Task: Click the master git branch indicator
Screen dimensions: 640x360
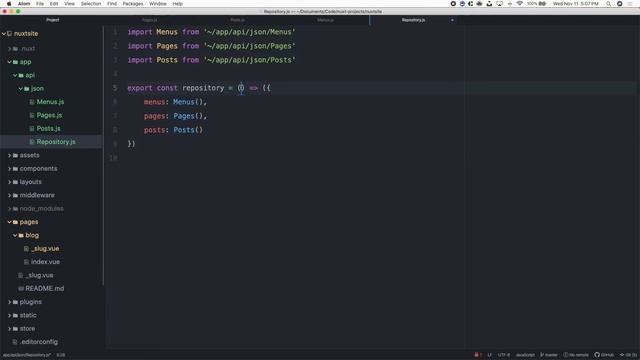Action: 549,355
